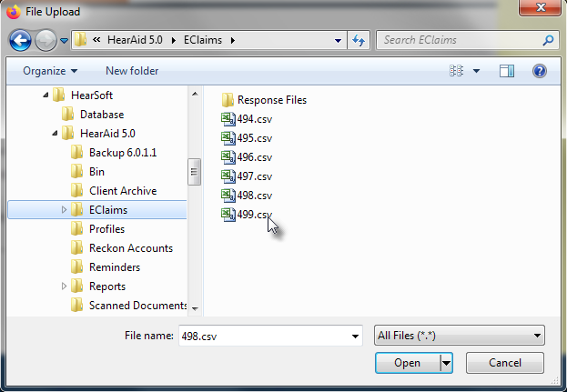Expand the EClaims tree node
The width and height of the screenshot is (567, 392).
pos(64,210)
